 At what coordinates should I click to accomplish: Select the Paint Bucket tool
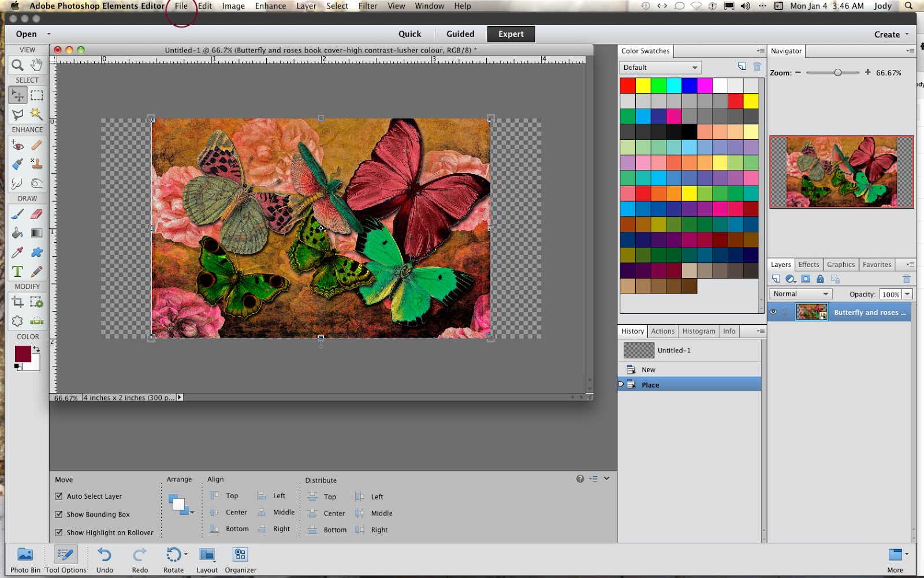click(17, 233)
